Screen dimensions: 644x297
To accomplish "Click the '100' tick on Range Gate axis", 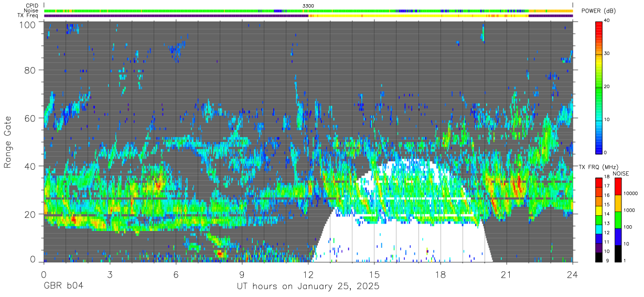I will tap(27, 25).
